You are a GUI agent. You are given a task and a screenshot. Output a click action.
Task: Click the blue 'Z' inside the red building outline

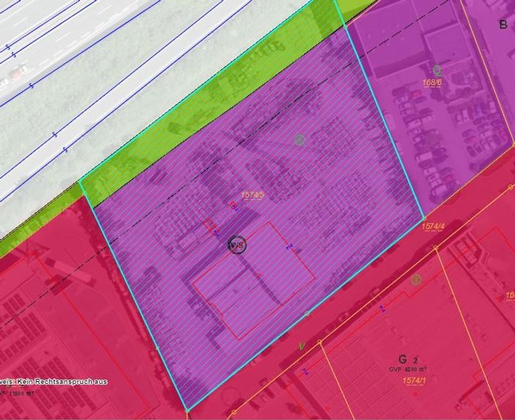click(290, 247)
